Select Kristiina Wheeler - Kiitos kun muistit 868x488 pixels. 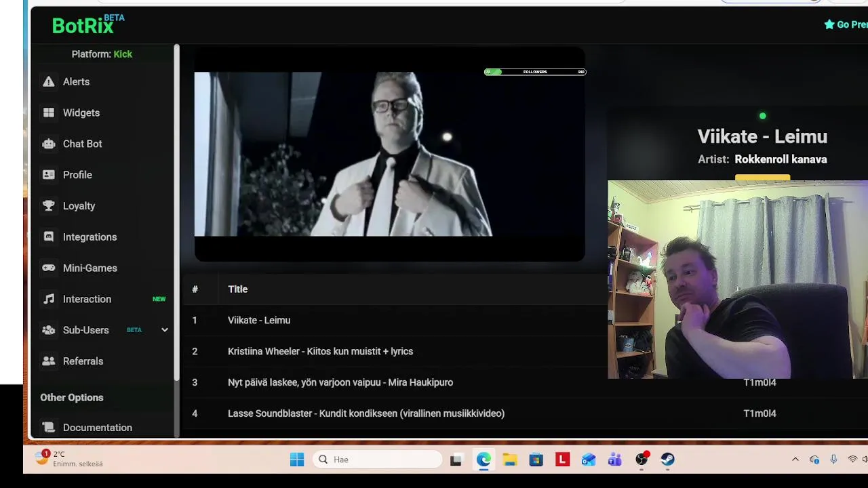(x=320, y=351)
